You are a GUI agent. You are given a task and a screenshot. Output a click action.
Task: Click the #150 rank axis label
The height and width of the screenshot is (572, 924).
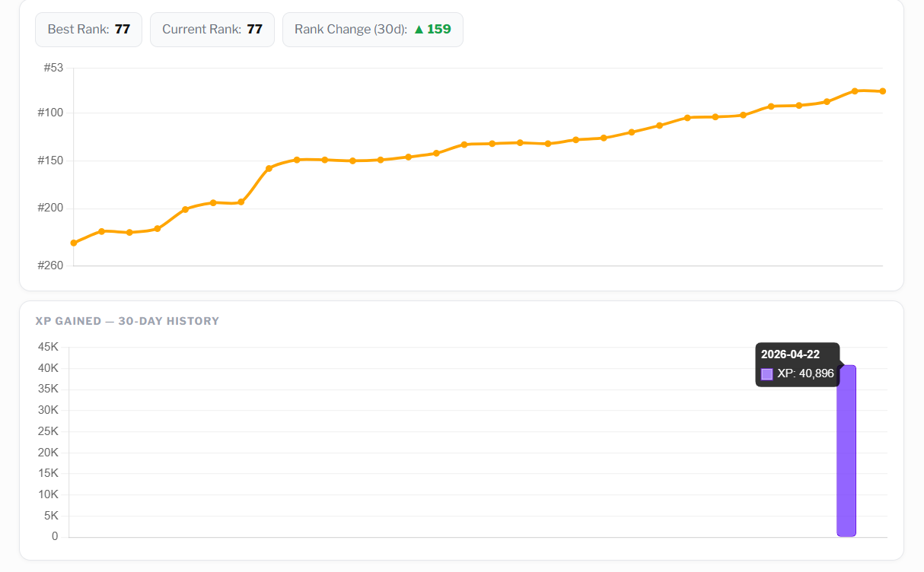tap(50, 160)
